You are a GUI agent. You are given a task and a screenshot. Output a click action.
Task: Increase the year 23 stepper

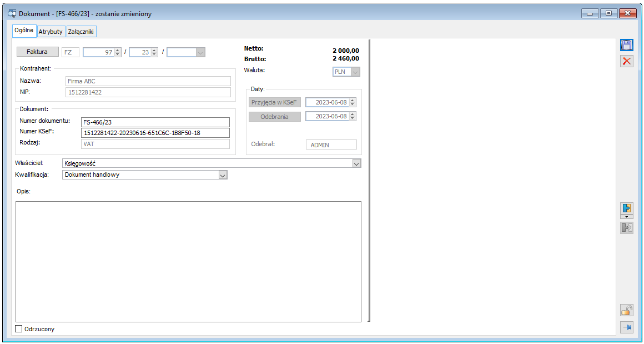click(x=154, y=50)
